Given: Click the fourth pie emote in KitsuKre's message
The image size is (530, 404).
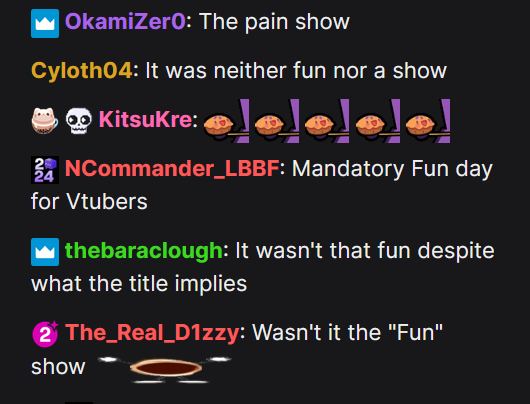Looking at the screenshot, I should tap(378, 121).
